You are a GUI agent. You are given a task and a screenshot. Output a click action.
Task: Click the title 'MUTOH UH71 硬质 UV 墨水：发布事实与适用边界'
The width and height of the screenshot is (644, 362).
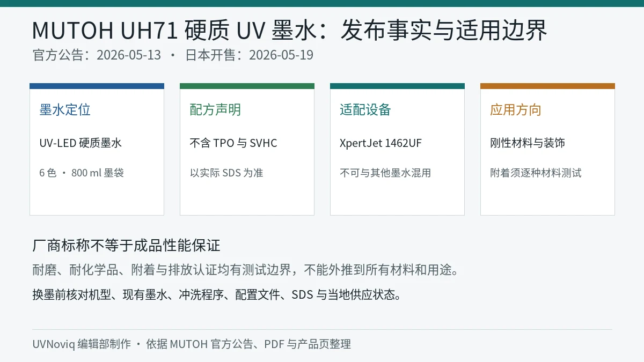[x=290, y=30]
